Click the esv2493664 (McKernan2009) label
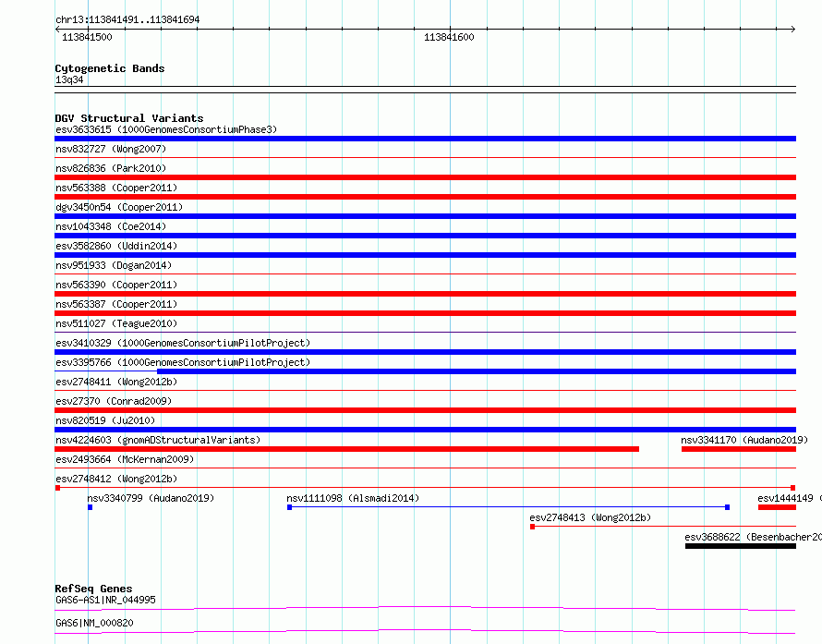 125,459
